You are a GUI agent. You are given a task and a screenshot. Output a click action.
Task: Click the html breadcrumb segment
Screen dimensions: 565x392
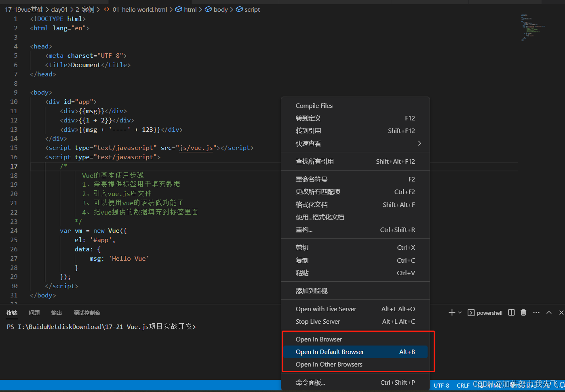[x=190, y=9]
